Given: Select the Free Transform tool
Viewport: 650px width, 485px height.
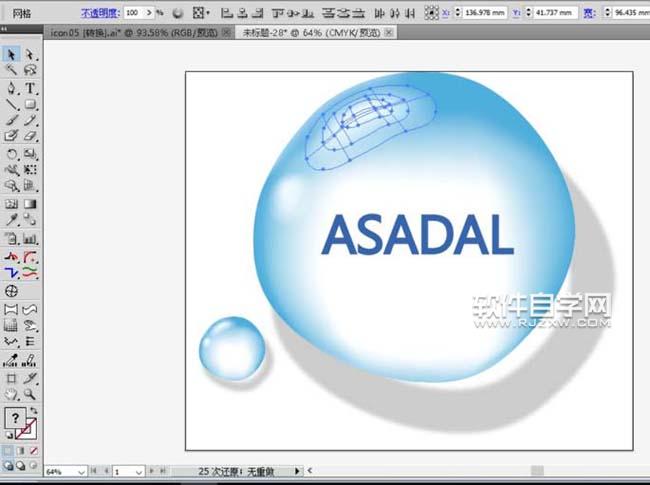Looking at the screenshot, I should click(x=30, y=170).
